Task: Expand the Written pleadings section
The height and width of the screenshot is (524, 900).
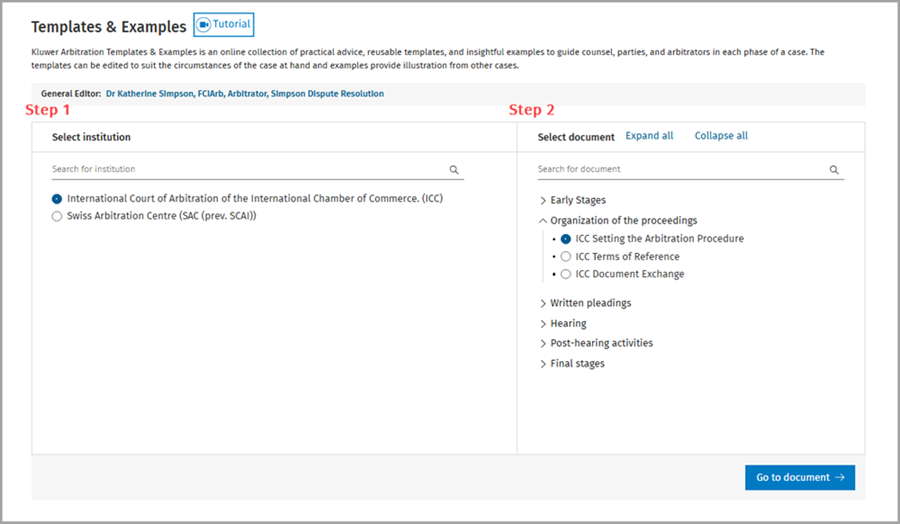Action: (543, 303)
